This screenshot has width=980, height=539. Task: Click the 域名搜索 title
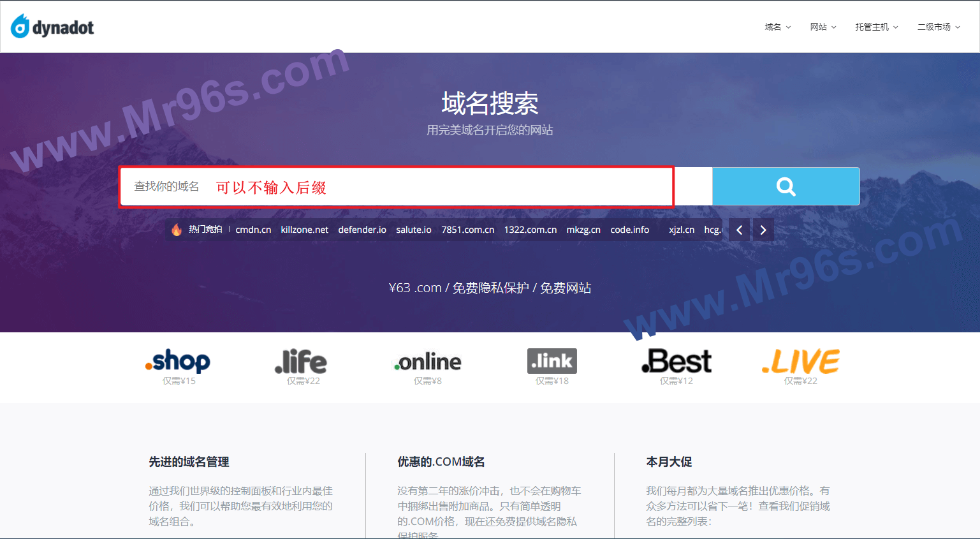pyautogui.click(x=490, y=103)
